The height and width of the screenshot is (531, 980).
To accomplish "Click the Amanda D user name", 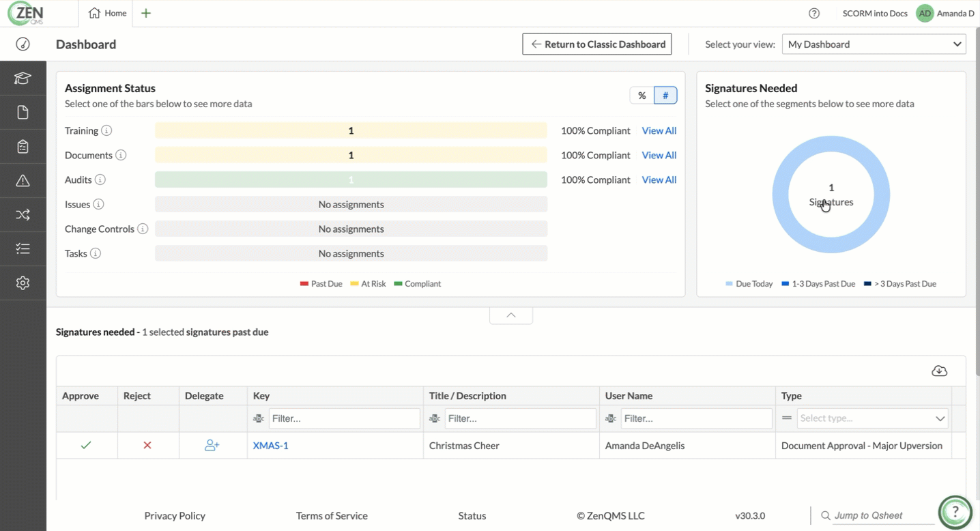I will 955,13.
